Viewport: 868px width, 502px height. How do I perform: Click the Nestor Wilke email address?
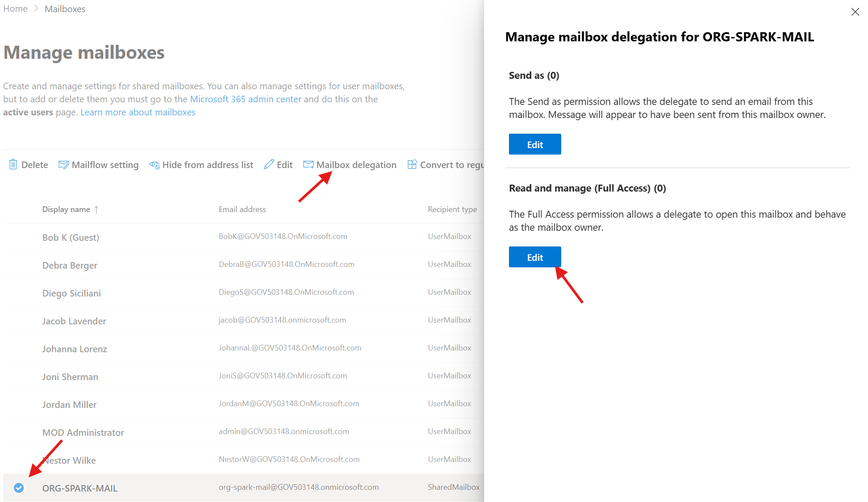pos(289,459)
